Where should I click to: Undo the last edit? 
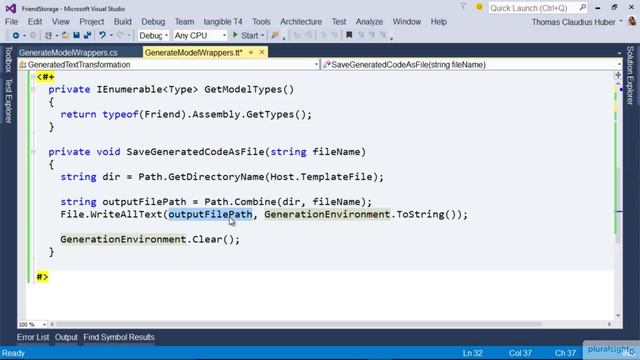(x=102, y=36)
